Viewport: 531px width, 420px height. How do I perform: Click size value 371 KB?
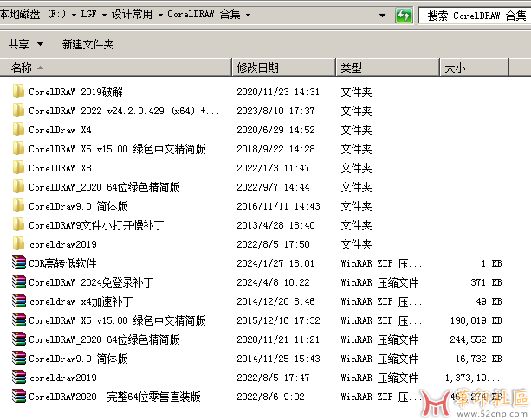[x=486, y=282]
